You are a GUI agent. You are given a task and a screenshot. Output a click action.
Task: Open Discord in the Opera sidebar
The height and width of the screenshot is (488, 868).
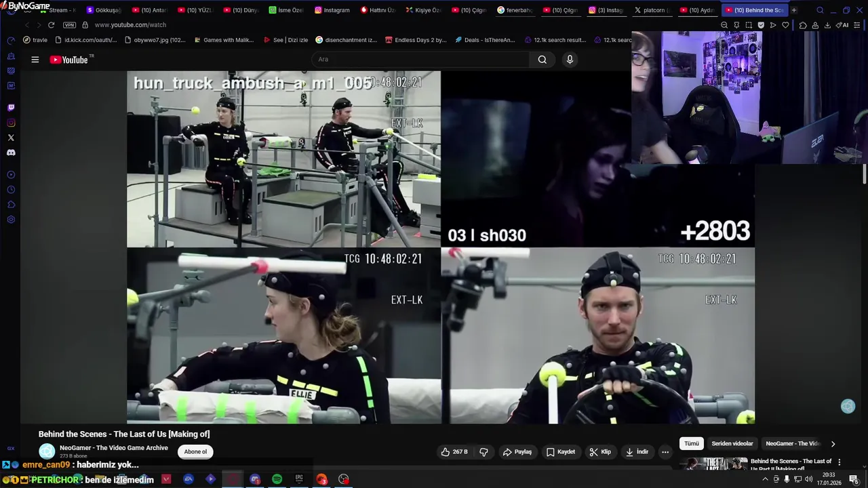11,152
